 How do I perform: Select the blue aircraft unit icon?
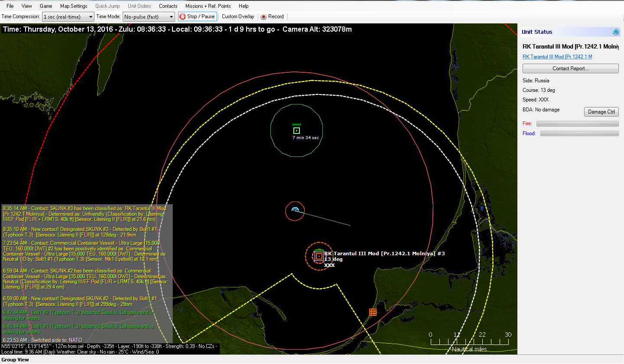pyautogui.click(x=295, y=211)
